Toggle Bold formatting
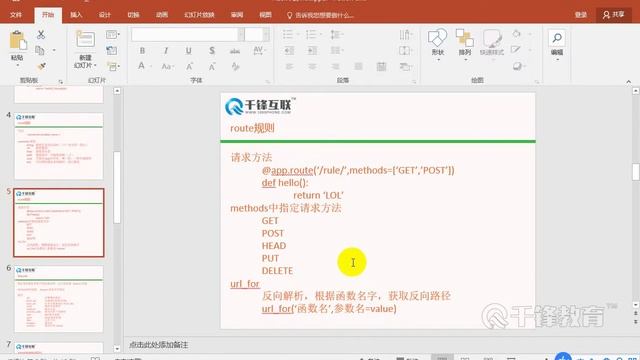Viewport: 640px width, 360px height. coord(142,51)
